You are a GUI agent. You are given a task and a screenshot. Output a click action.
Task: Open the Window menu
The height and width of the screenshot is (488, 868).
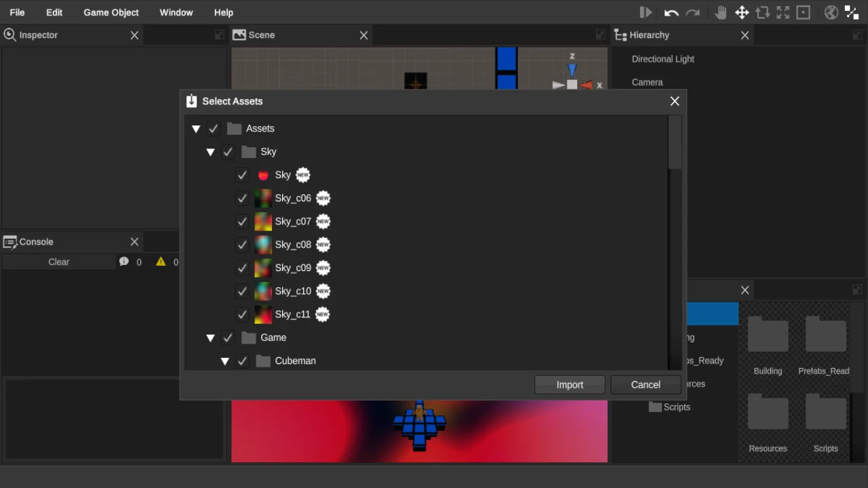[x=176, y=12]
